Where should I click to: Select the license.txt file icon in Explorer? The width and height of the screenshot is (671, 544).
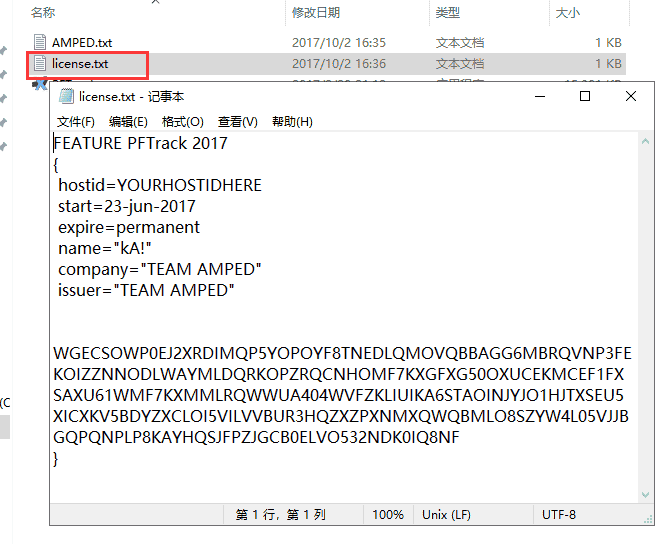[40, 63]
